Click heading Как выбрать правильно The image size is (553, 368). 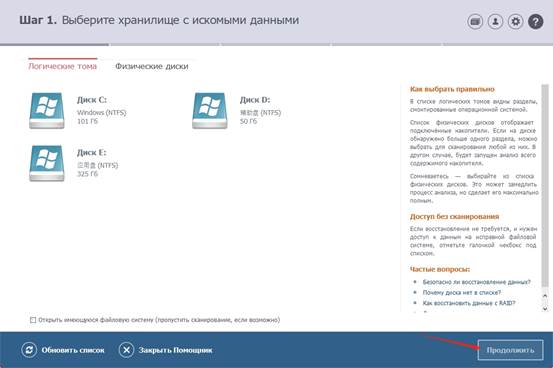click(452, 89)
